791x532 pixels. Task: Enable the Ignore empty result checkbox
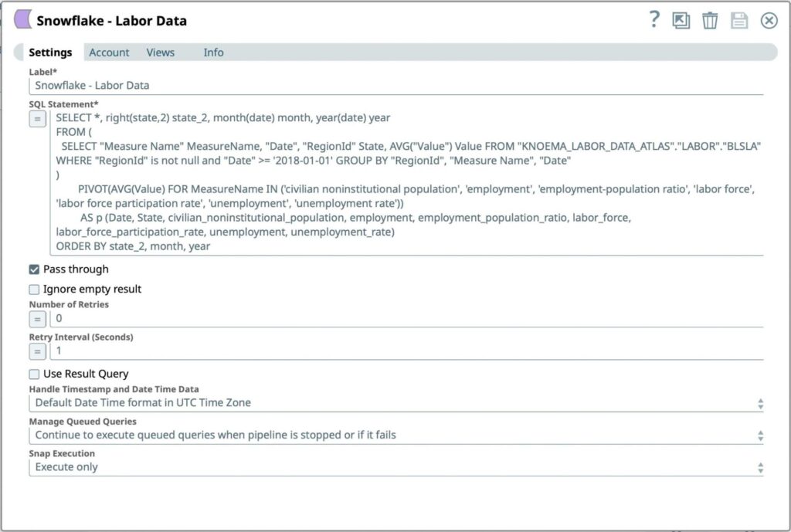coord(34,290)
